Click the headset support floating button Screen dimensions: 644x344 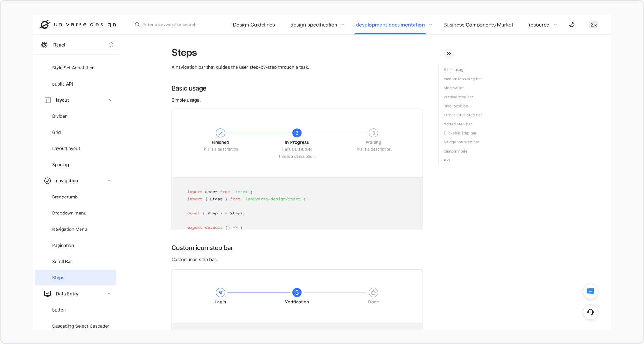coord(590,312)
